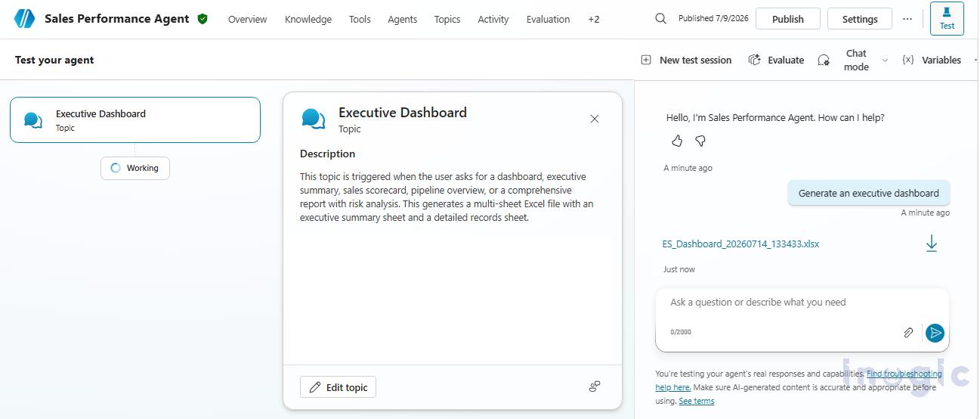980x419 pixels.
Task: Open the Settings button
Action: pyautogui.click(x=860, y=19)
